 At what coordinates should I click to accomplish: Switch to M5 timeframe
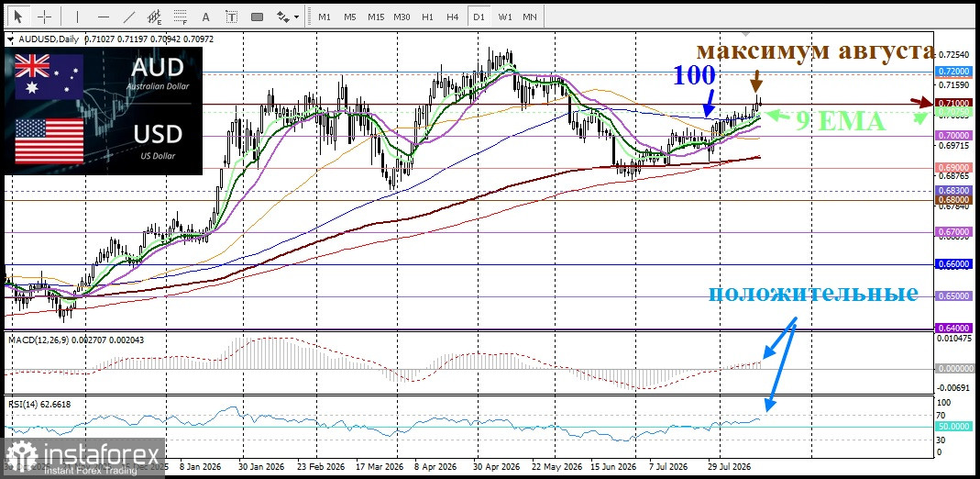[x=350, y=17]
